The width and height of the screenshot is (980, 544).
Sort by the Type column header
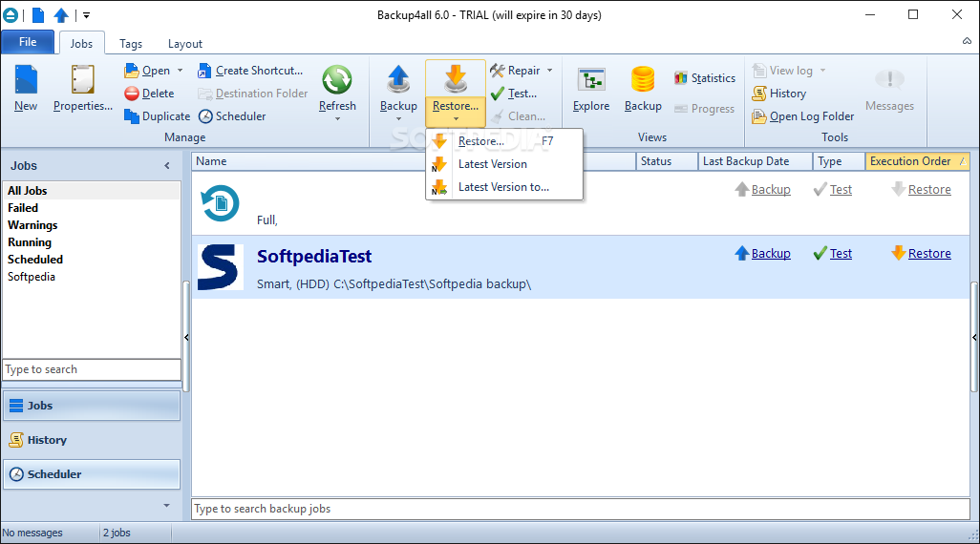(x=839, y=161)
